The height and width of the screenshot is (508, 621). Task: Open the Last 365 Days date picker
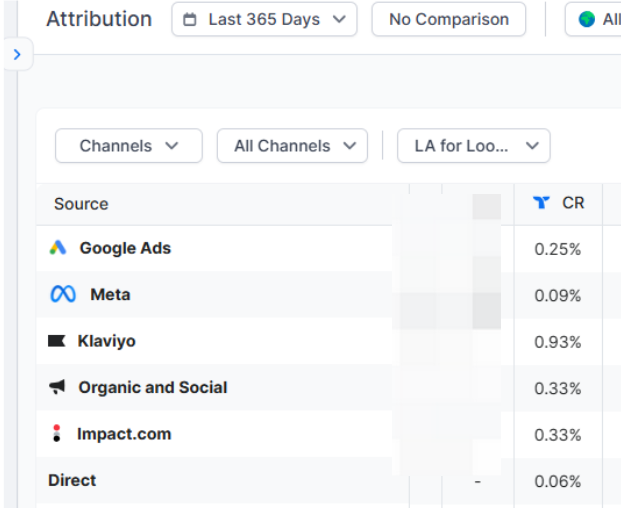[x=264, y=19]
